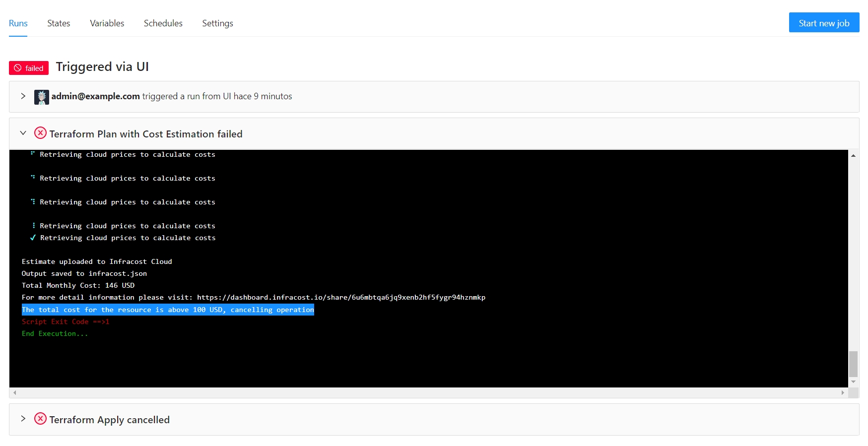This screenshot has height=446, width=868.
Task: Expand the admin@example.com trigger details
Action: (x=23, y=96)
